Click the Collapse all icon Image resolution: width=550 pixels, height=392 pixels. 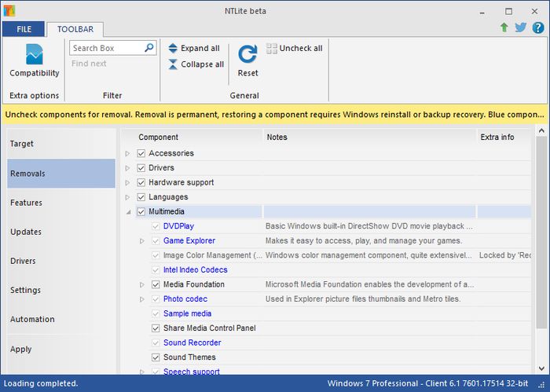tap(173, 64)
